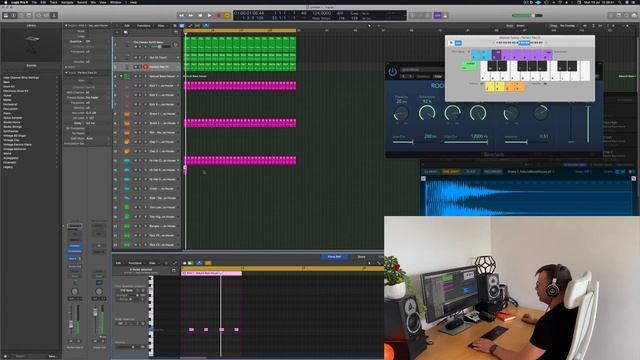Open the Track menu
This screenshot has width=640, height=360.
pyautogui.click(x=53, y=2)
